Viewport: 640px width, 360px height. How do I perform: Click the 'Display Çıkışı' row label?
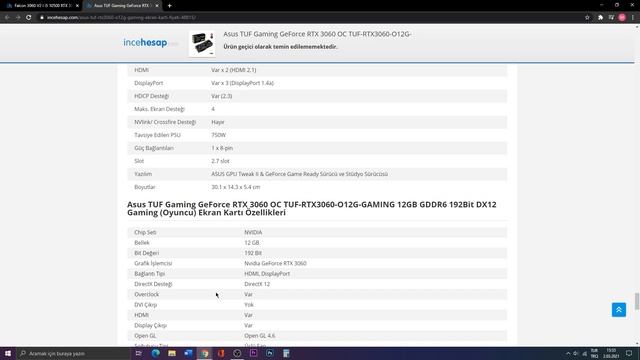(151, 325)
